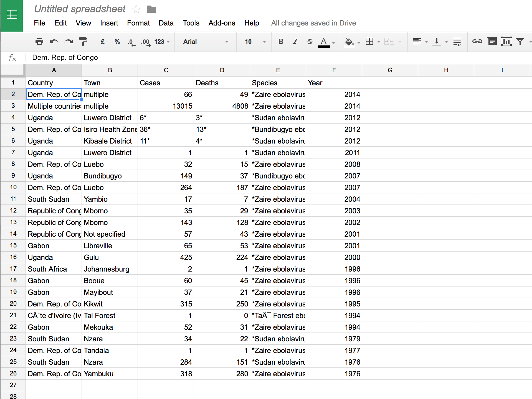Open the fill color picker
The width and height of the screenshot is (532, 399).
349,42
